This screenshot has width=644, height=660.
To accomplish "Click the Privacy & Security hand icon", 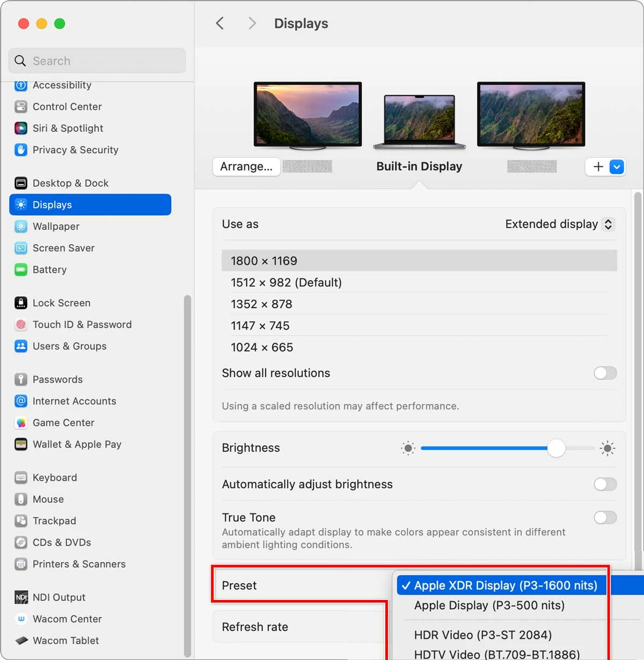I will tap(21, 150).
